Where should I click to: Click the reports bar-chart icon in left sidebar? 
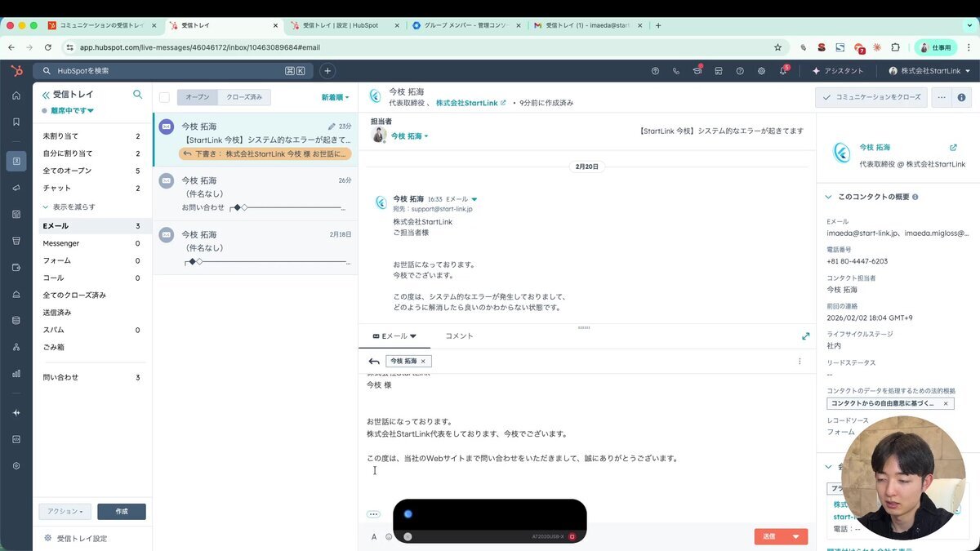[x=16, y=374]
